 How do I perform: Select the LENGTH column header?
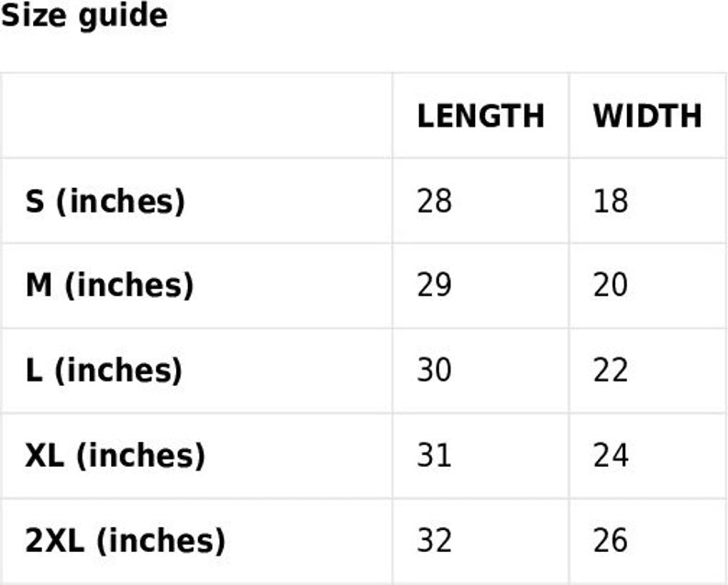(x=480, y=116)
